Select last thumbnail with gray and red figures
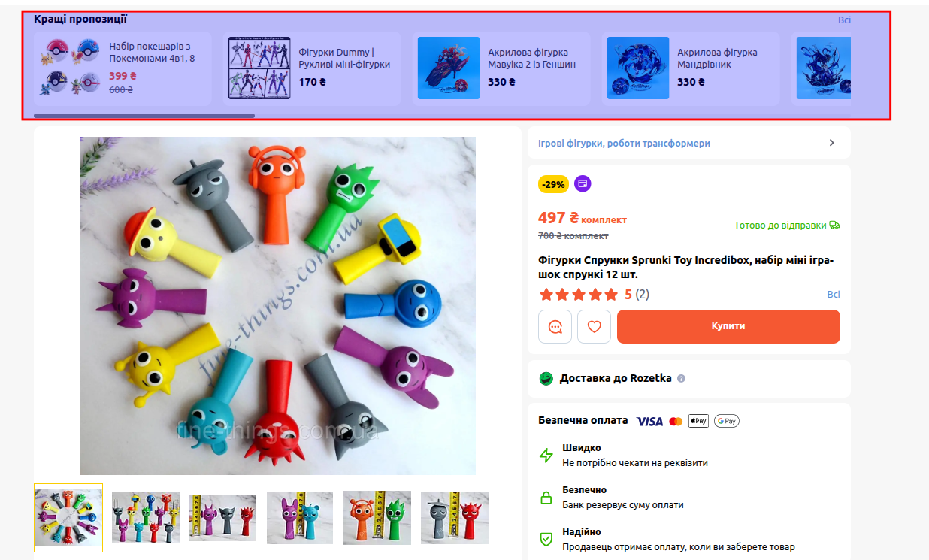This screenshot has height=560, width=929. (455, 517)
